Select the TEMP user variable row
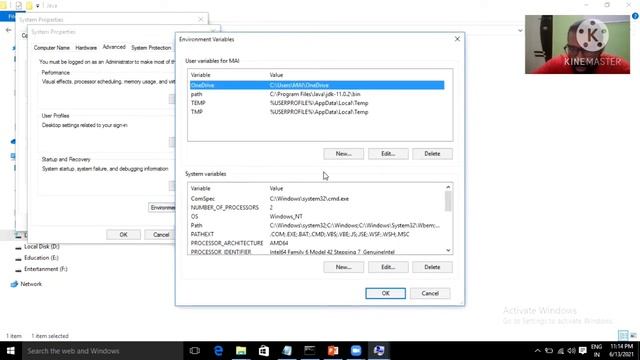The height and width of the screenshot is (360, 640). pos(317,103)
